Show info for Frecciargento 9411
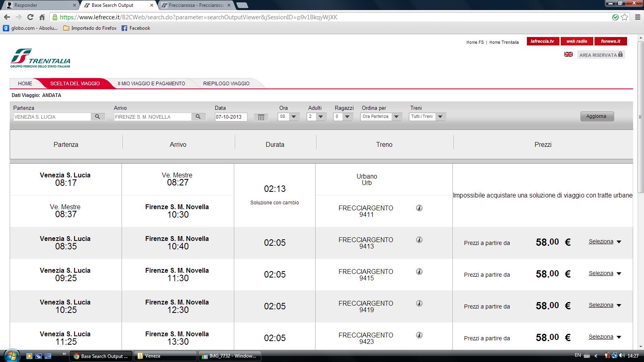The height and width of the screenshot is (362, 644). [x=419, y=208]
